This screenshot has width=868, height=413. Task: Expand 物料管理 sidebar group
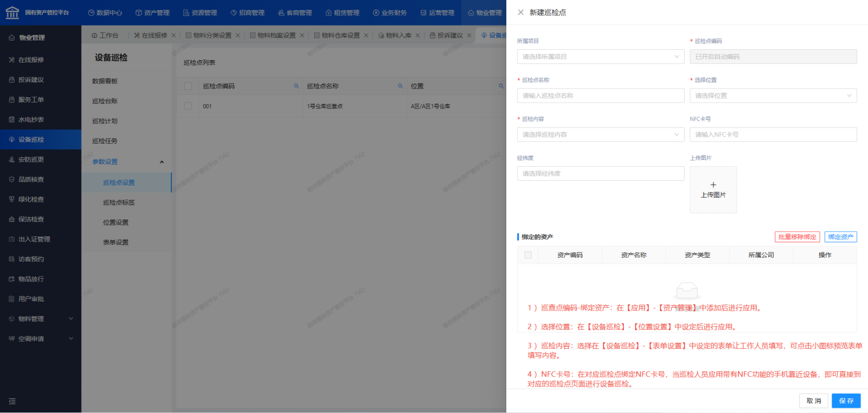click(x=41, y=319)
